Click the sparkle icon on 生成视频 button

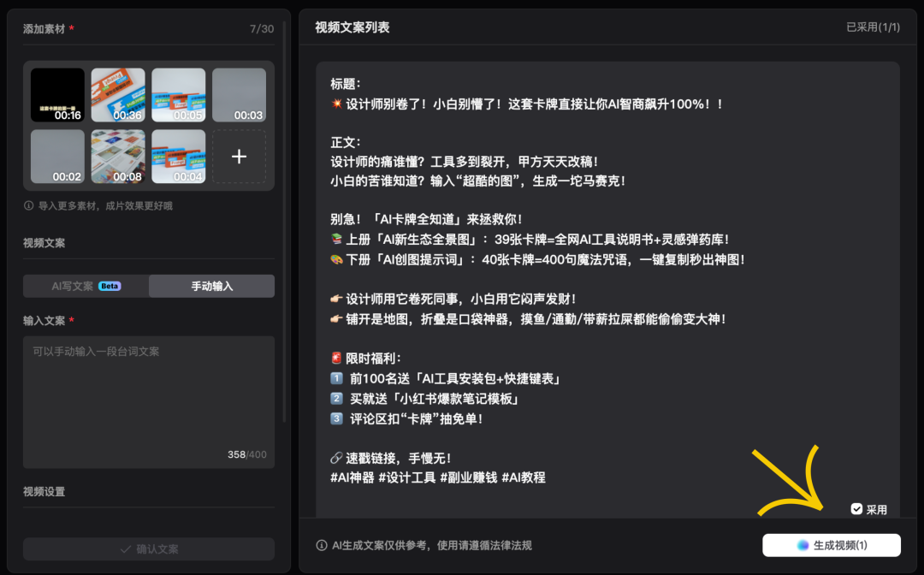click(803, 545)
